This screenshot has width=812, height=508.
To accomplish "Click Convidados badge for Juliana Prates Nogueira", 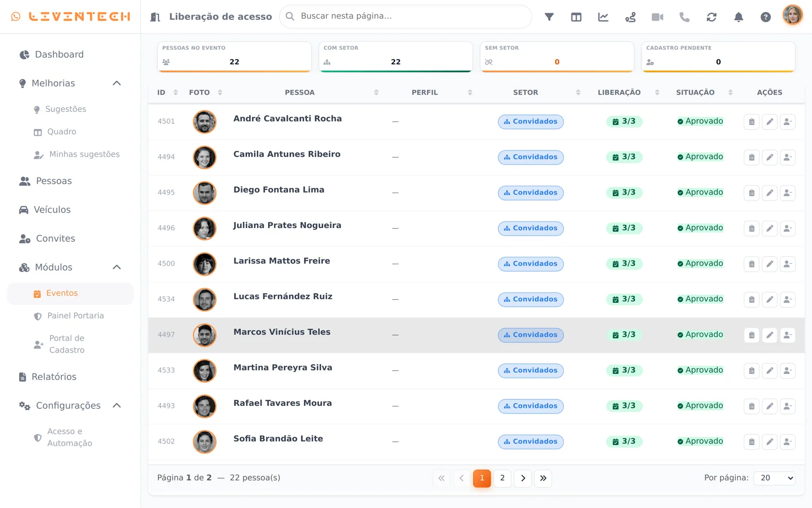I will click(x=531, y=229).
